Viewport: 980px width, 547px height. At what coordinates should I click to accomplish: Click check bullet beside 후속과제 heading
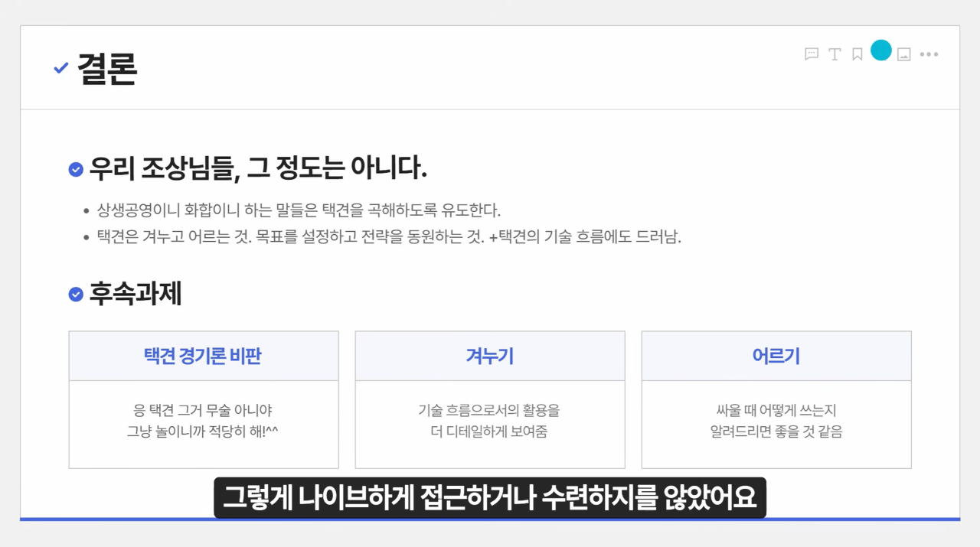pyautogui.click(x=76, y=295)
